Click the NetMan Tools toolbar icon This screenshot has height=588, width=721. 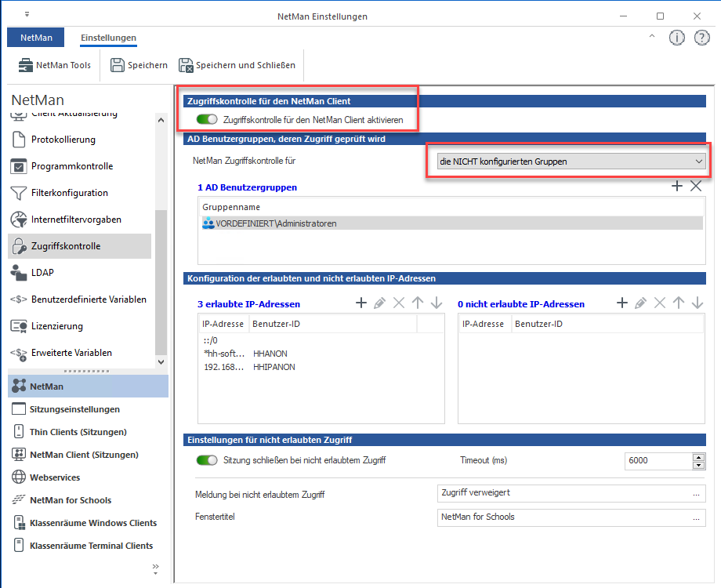(24, 66)
